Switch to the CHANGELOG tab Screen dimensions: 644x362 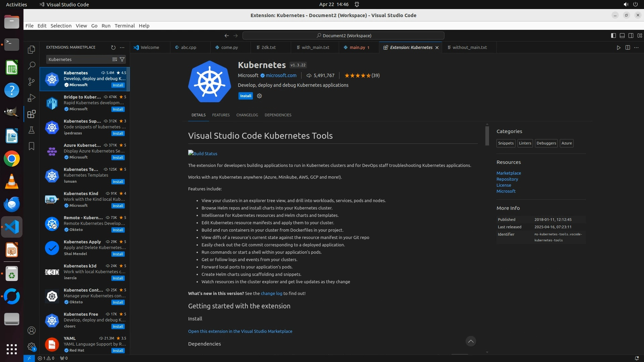click(x=247, y=115)
